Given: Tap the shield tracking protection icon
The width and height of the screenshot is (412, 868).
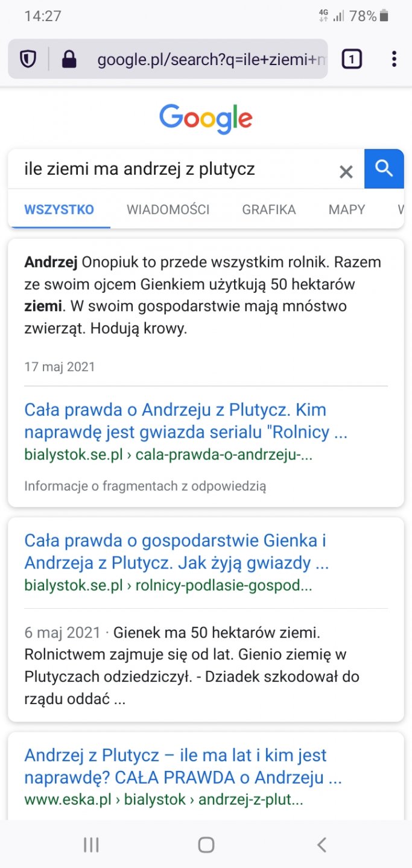Looking at the screenshot, I should coord(28,59).
